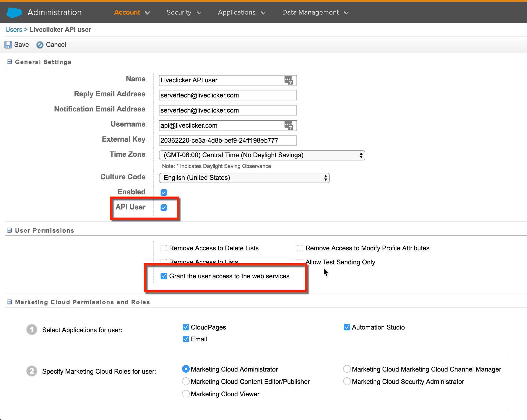Select Marketing Cloud Viewer role
Image resolution: width=527 pixels, height=420 pixels.
point(186,394)
